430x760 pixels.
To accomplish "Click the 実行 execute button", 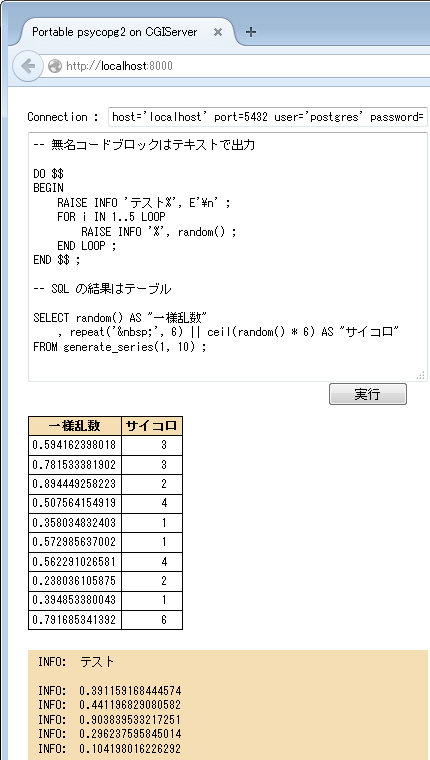I will click(x=367, y=394).
